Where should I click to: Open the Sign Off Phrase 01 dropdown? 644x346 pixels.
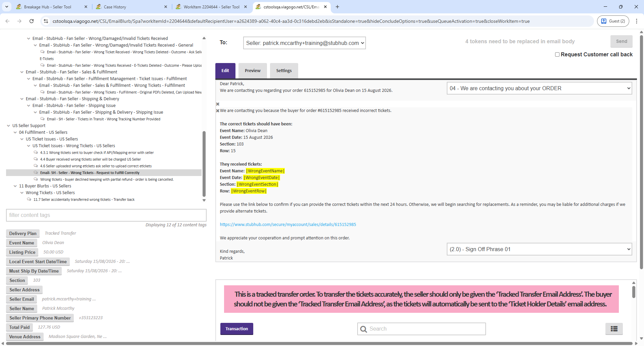coord(539,249)
